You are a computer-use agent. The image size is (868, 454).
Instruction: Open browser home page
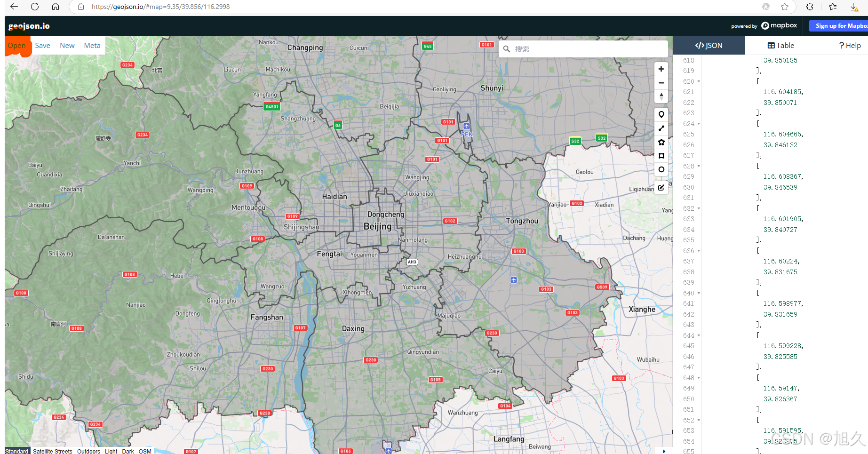click(56, 7)
